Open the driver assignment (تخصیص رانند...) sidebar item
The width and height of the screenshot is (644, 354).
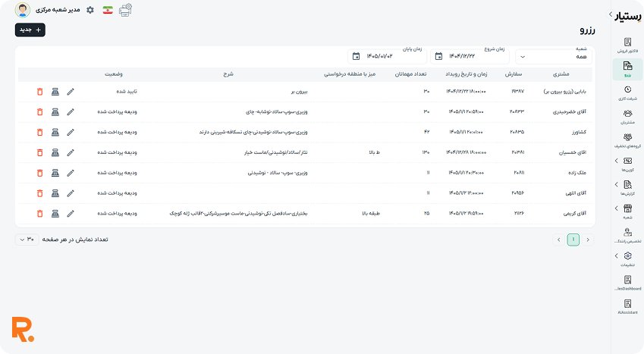[627, 235]
